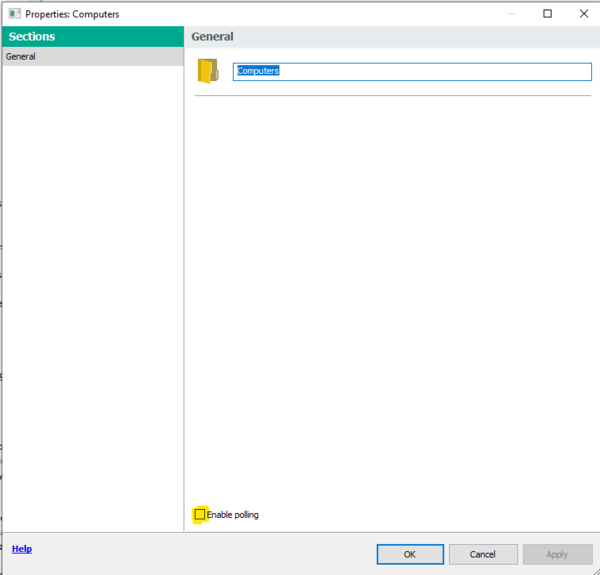The image size is (600, 575).
Task: Click the window resize grip corner
Action: (595, 570)
